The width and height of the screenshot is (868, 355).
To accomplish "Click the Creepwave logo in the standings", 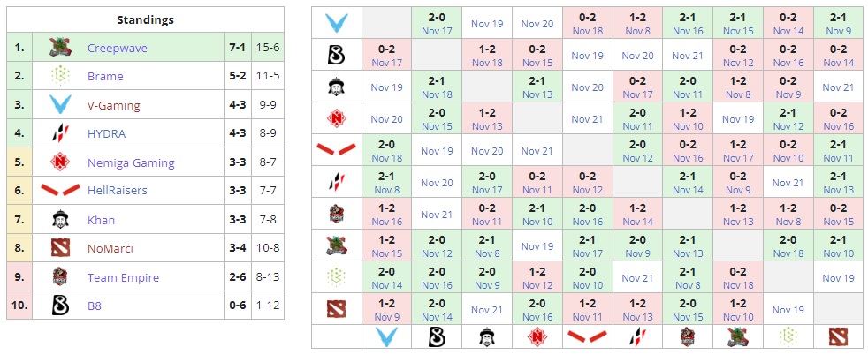I will pyautogui.click(x=60, y=48).
